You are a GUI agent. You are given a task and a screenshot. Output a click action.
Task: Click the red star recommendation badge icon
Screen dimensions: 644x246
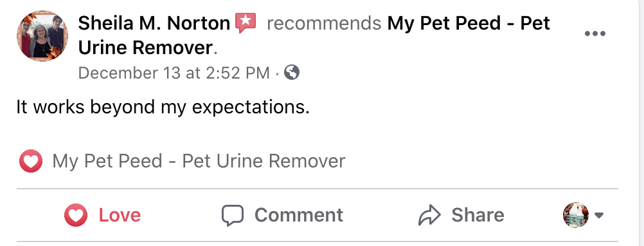246,23
